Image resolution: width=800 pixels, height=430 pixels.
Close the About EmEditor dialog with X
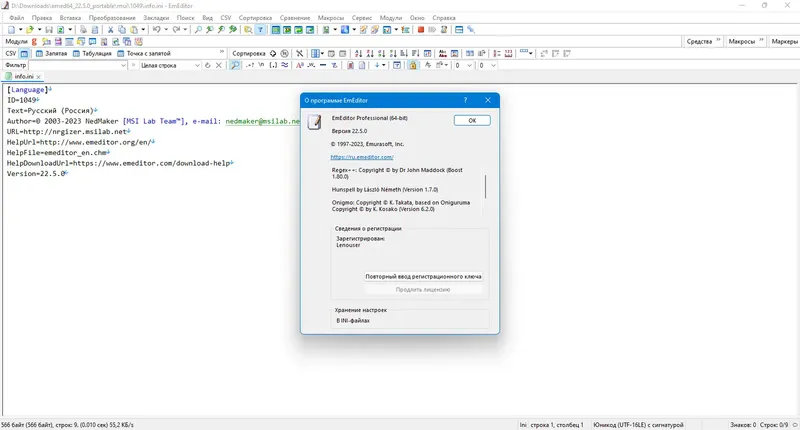pos(488,100)
